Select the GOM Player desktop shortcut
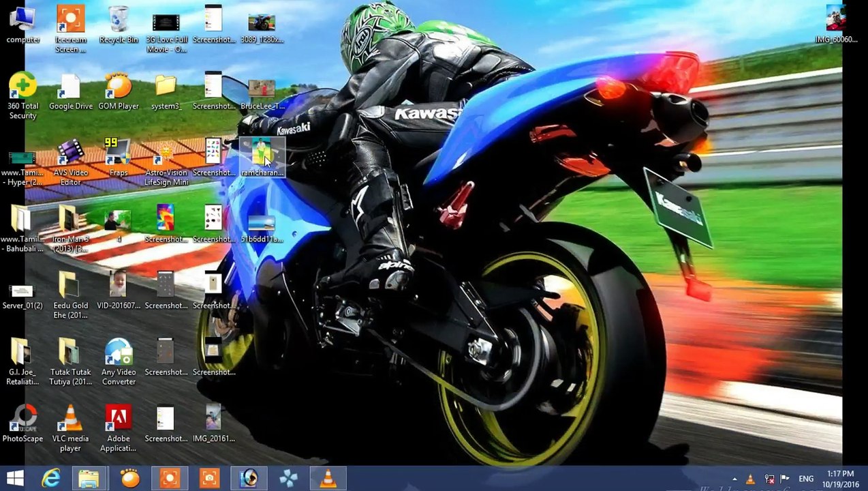Image resolution: width=868 pixels, height=491 pixels. click(119, 91)
